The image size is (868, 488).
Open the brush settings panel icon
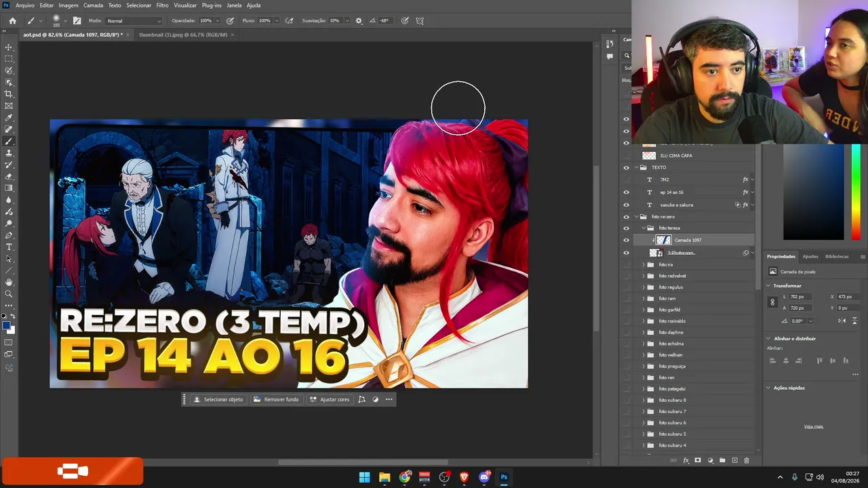click(x=77, y=21)
